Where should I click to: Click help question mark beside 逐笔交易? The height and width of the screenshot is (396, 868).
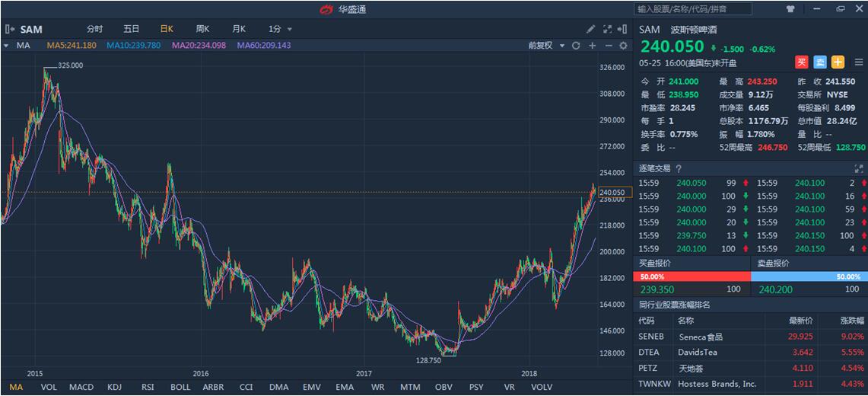(x=679, y=168)
